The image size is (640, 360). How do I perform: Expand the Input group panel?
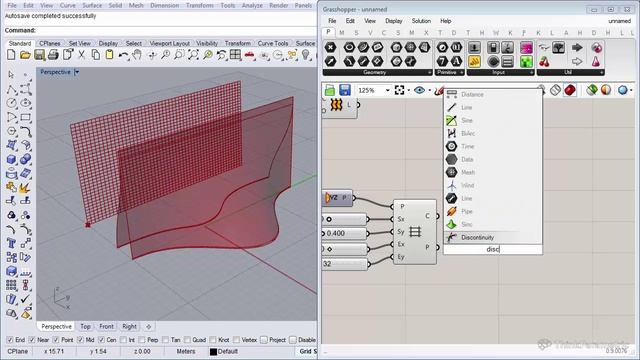531,73
